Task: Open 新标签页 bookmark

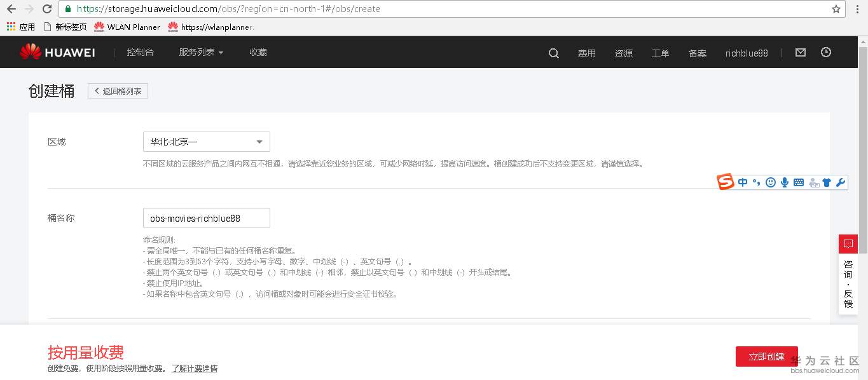Action: pos(65,27)
